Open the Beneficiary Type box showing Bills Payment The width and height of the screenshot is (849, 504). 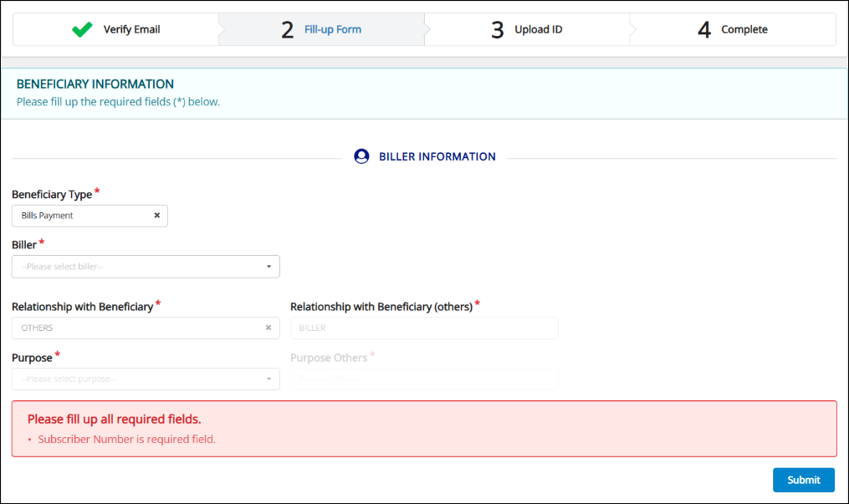pos(84,216)
